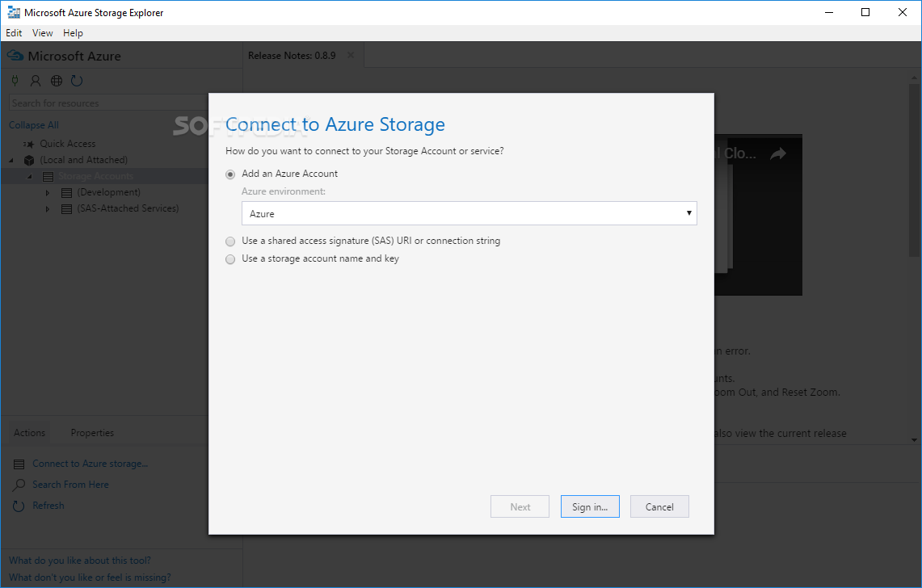The width and height of the screenshot is (922, 588).
Task: Click the Collapse All link
Action: (33, 125)
